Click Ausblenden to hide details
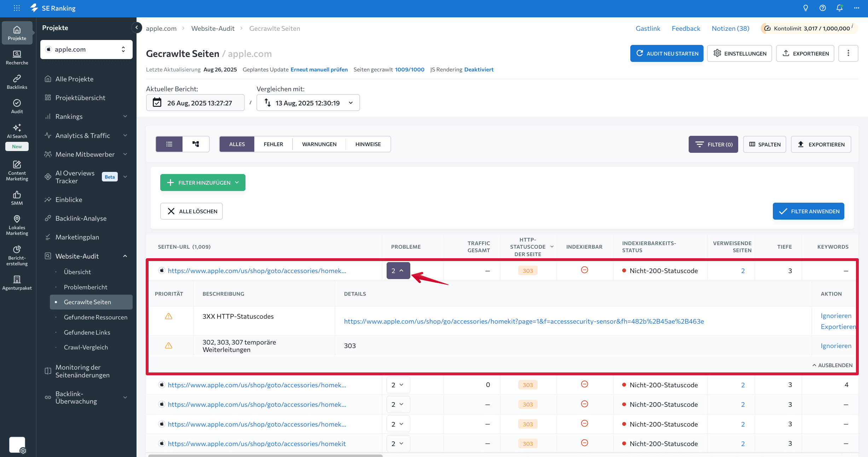The image size is (868, 457). pos(832,365)
